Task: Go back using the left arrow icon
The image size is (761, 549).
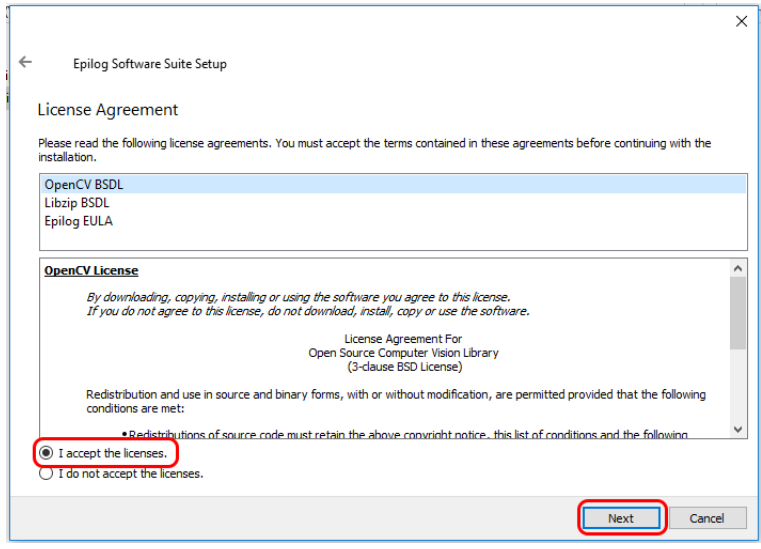Action: (25, 62)
